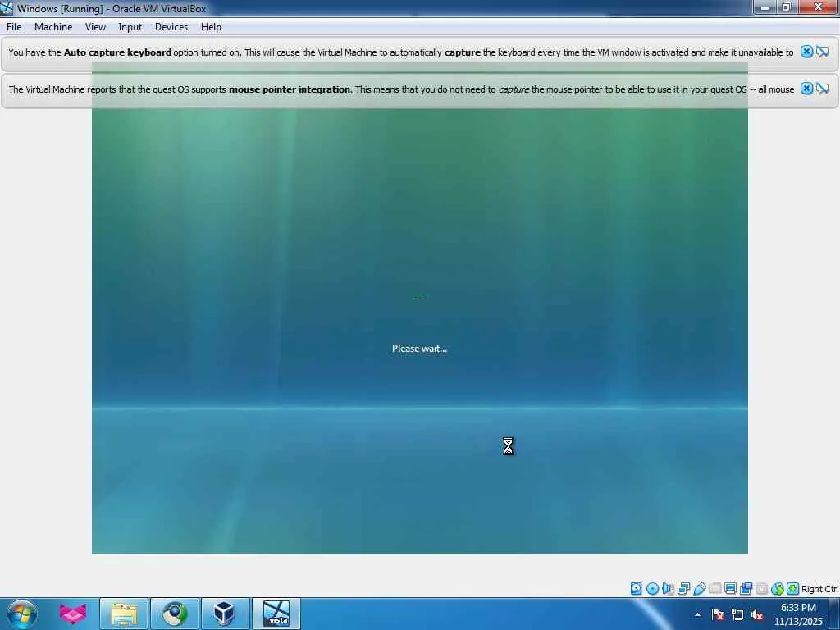Open Action Center flag tray icon
Image resolution: width=840 pixels, height=630 pixels.
(718, 614)
